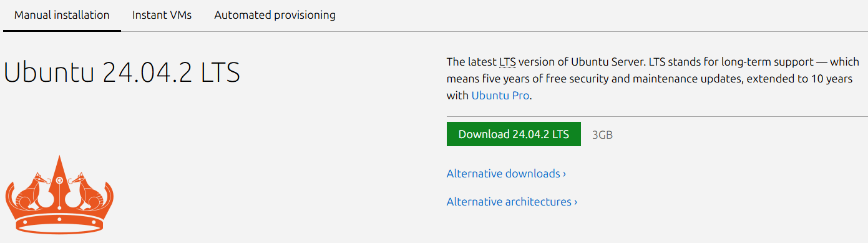Click chevron after Alternative downloads
This screenshot has height=243, width=868.
564,174
